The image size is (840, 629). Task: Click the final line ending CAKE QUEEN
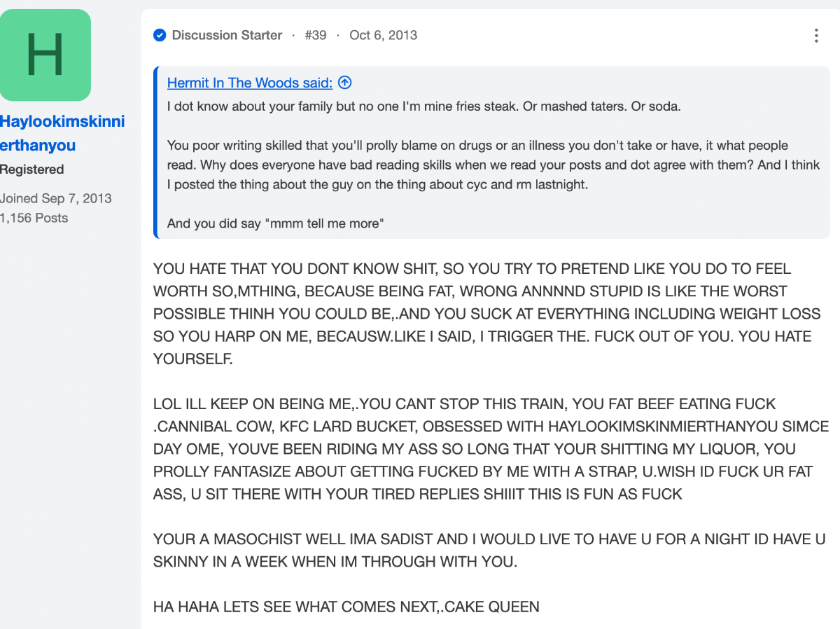coord(346,607)
